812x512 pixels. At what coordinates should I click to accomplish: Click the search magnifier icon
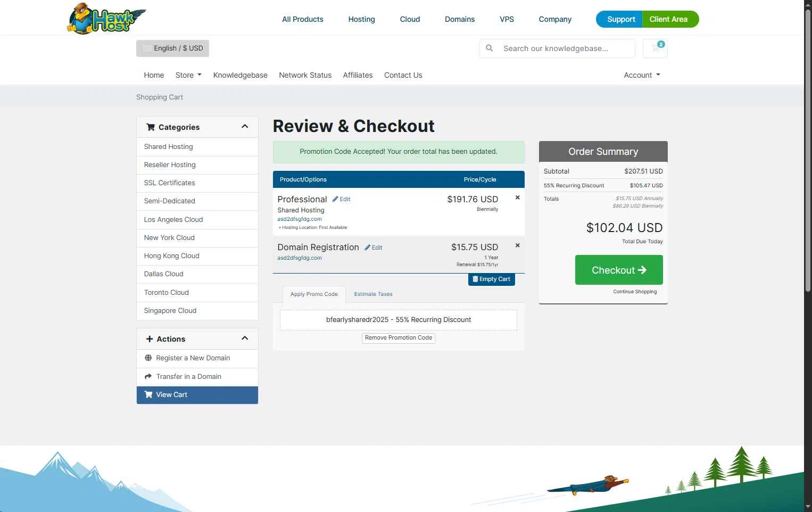(489, 48)
